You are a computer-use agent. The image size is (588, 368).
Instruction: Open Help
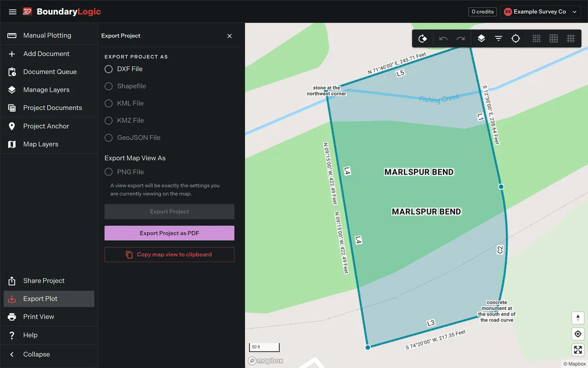click(x=49, y=335)
